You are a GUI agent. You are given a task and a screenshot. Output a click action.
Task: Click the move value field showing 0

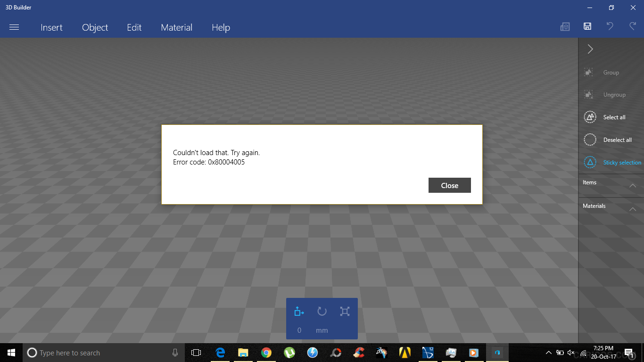tap(299, 330)
